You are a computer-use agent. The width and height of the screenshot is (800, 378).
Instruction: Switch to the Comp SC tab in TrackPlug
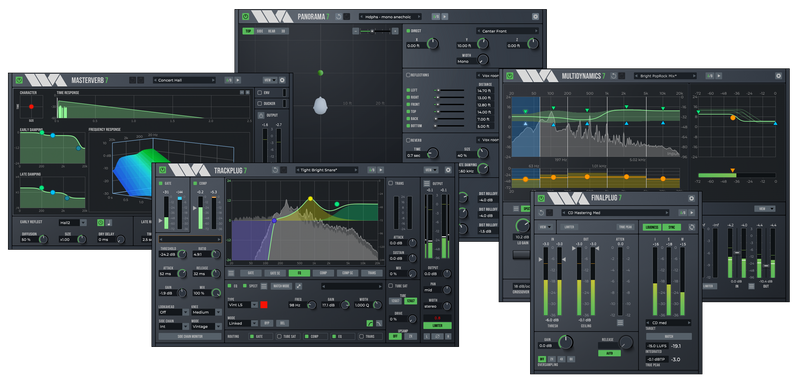347,273
